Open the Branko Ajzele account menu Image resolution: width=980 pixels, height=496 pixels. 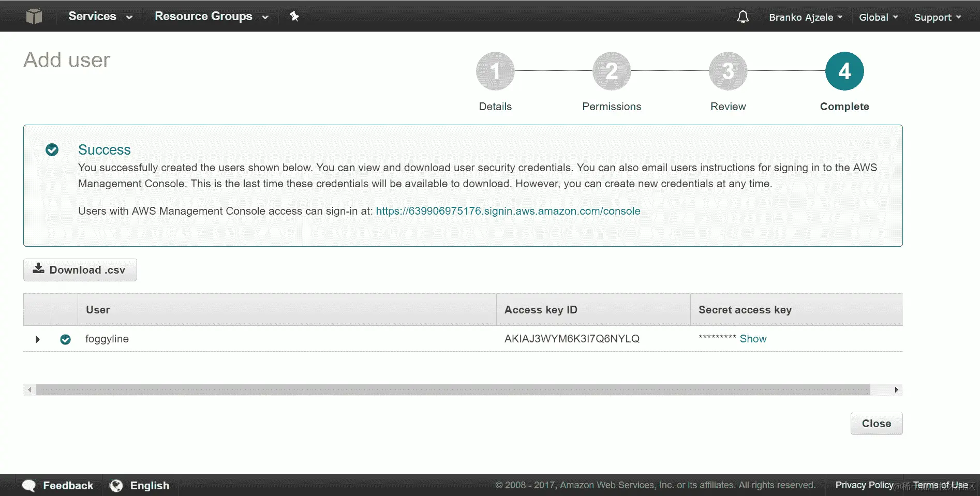point(806,17)
